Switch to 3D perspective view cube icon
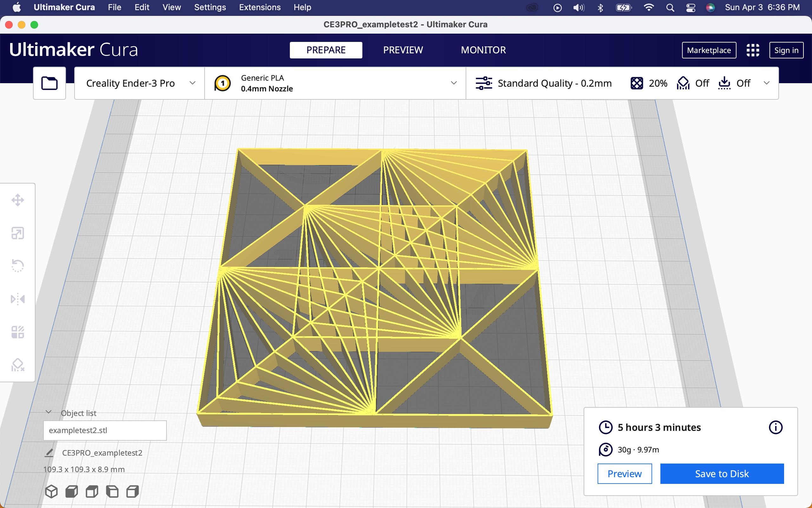The width and height of the screenshot is (812, 508). coord(51,491)
